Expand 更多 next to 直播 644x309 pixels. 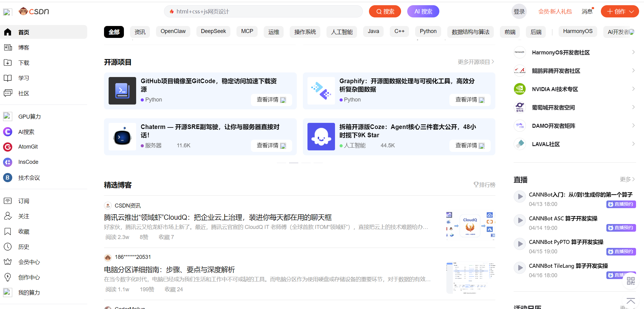627,179
